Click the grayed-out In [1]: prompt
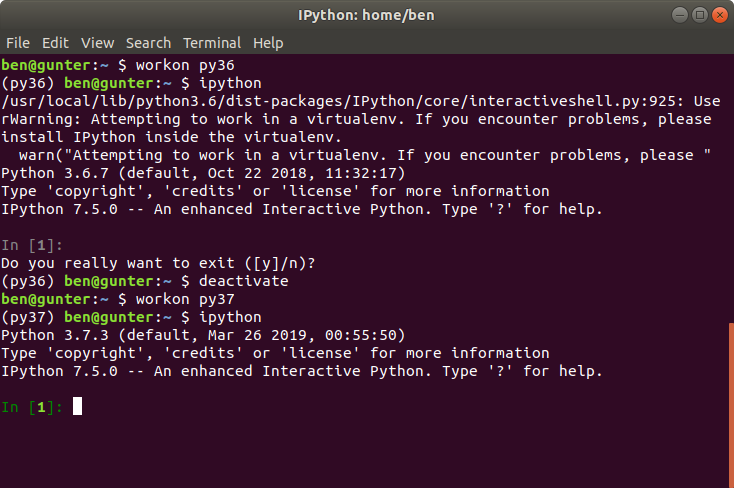The width and height of the screenshot is (734, 488). point(32,245)
